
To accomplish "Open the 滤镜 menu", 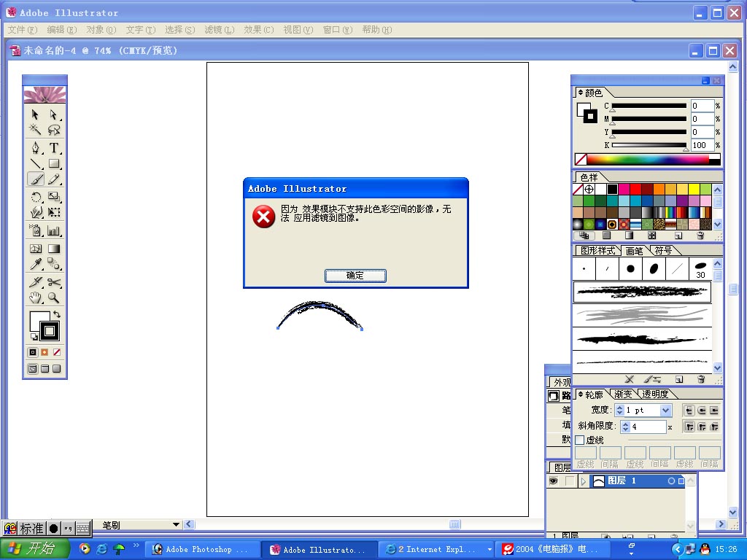I will coord(219,30).
